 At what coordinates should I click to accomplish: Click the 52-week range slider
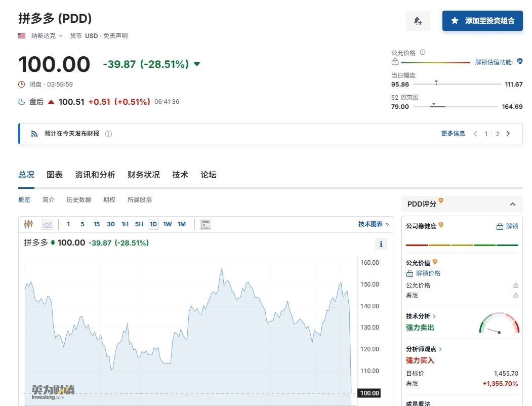(x=456, y=106)
